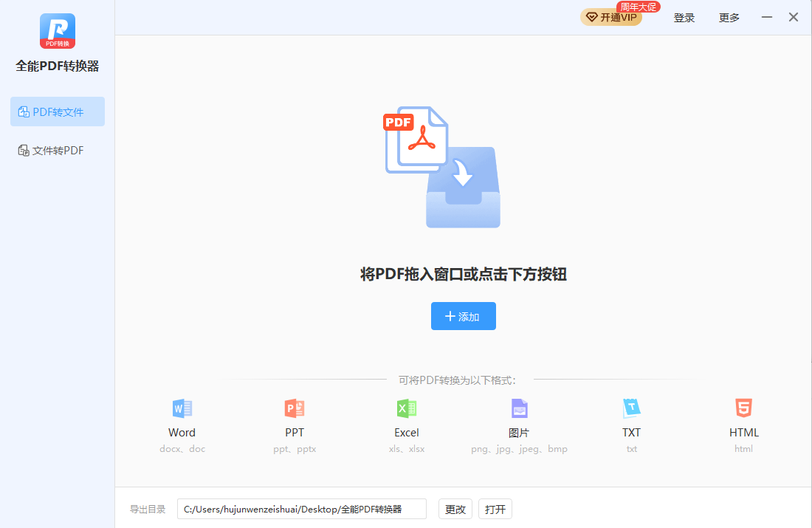
Task: Pick the HTML5 format icon
Action: pyautogui.click(x=743, y=408)
